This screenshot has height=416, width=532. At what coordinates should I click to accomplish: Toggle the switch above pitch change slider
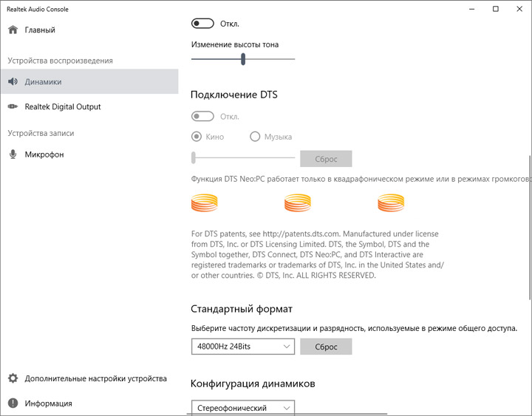click(202, 24)
